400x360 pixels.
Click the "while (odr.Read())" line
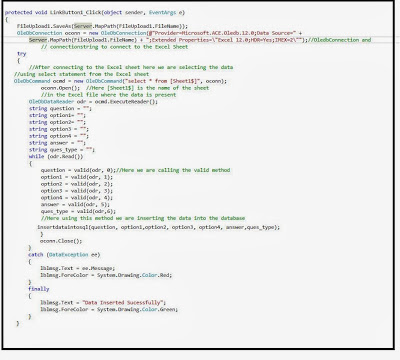tap(56, 156)
